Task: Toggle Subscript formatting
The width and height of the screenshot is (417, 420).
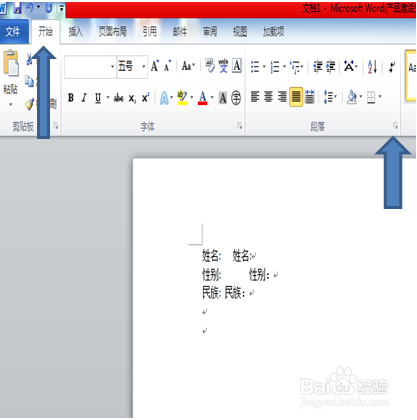Action: (x=132, y=98)
